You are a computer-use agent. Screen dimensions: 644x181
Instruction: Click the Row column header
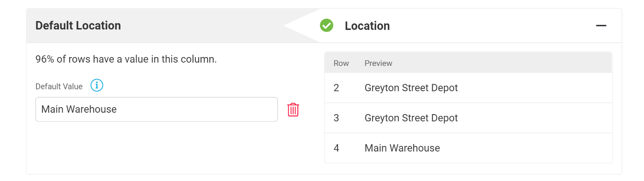[x=341, y=63]
